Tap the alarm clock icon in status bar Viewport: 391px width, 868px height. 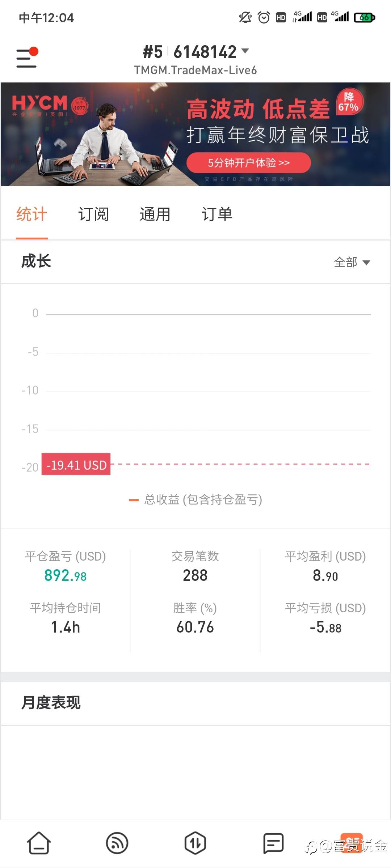(x=264, y=17)
